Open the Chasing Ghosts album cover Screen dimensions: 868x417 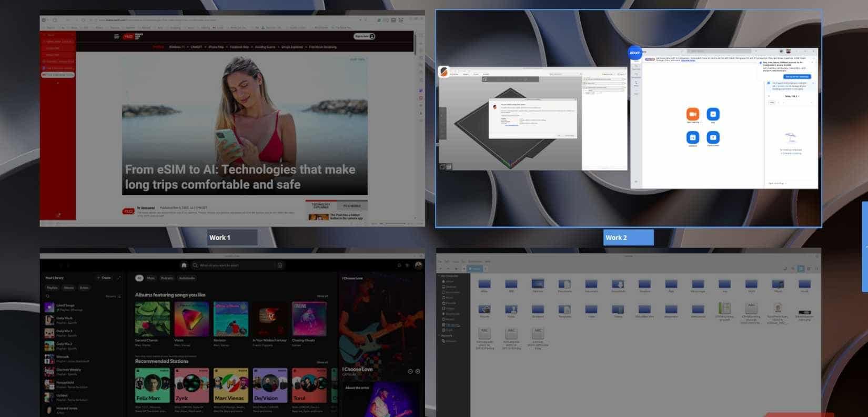(x=309, y=319)
